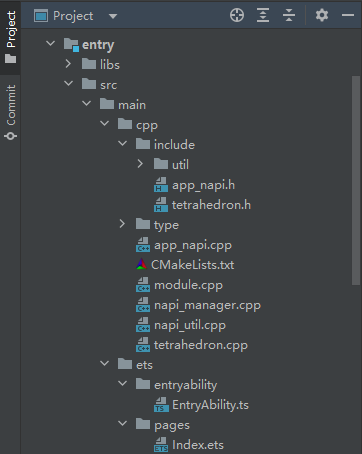Expand the libs folder

[x=68, y=63]
